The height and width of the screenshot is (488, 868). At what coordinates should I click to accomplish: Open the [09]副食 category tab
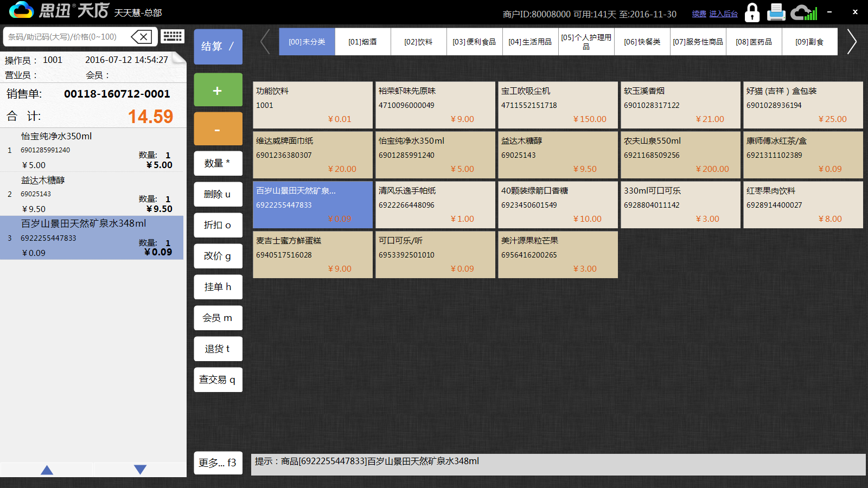point(810,42)
